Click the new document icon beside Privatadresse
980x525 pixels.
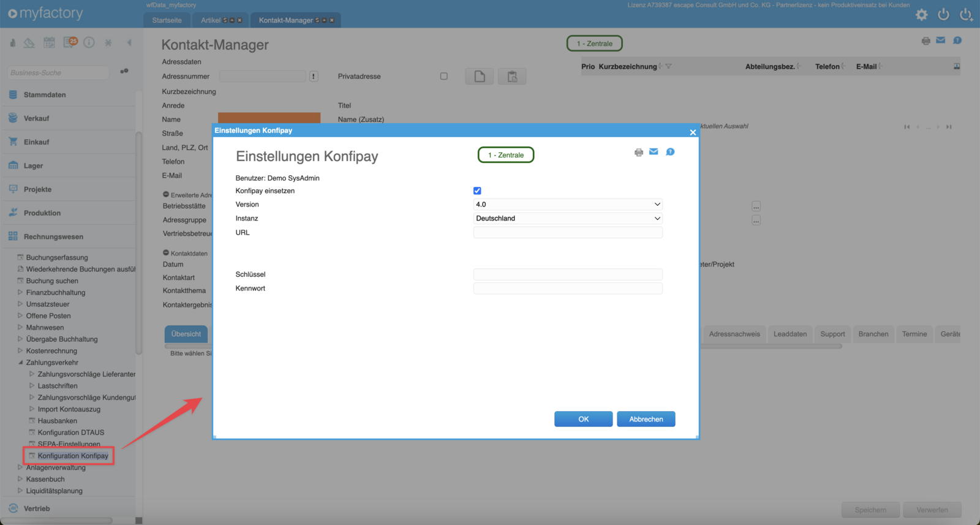point(479,77)
